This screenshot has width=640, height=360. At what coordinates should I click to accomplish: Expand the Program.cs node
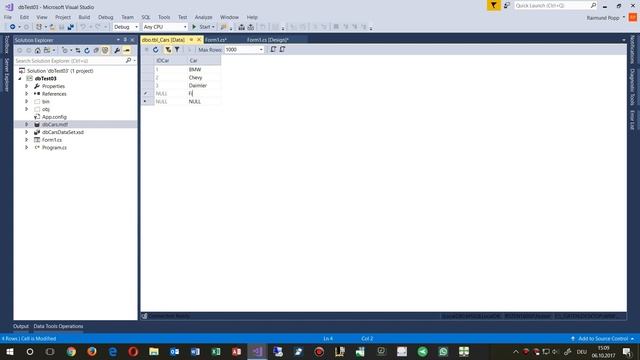click(x=27, y=147)
